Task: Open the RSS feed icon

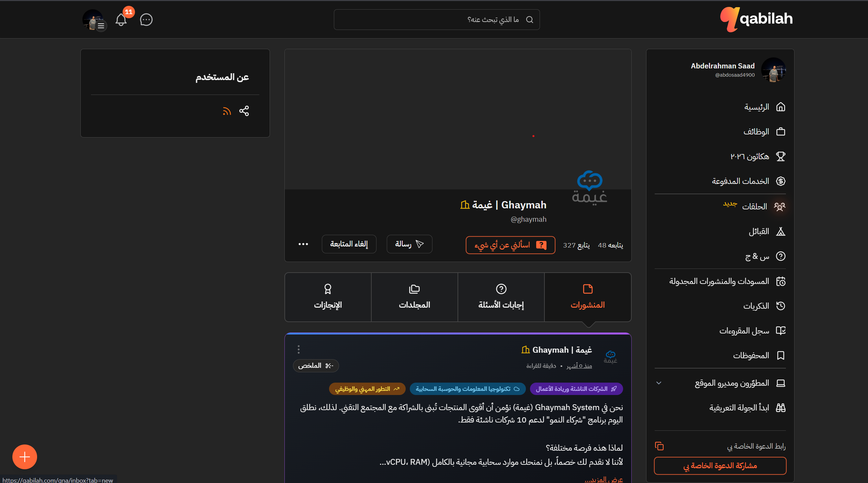Action: click(x=227, y=111)
